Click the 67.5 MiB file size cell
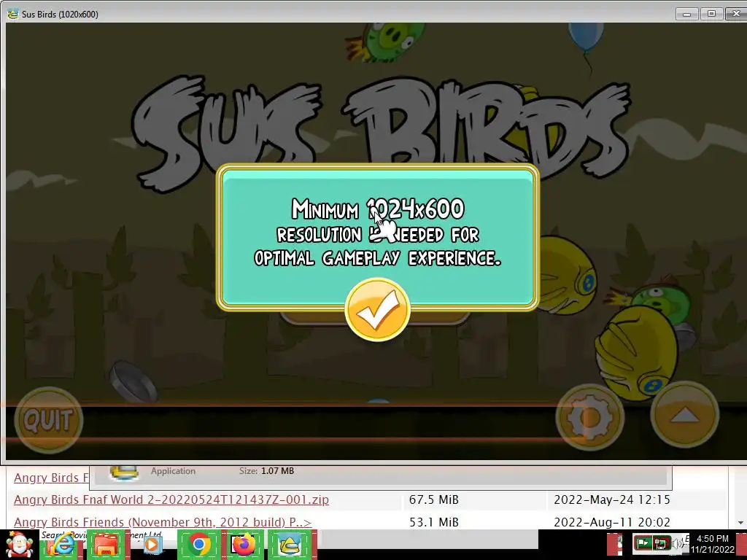This screenshot has height=560, width=747. 433,499
